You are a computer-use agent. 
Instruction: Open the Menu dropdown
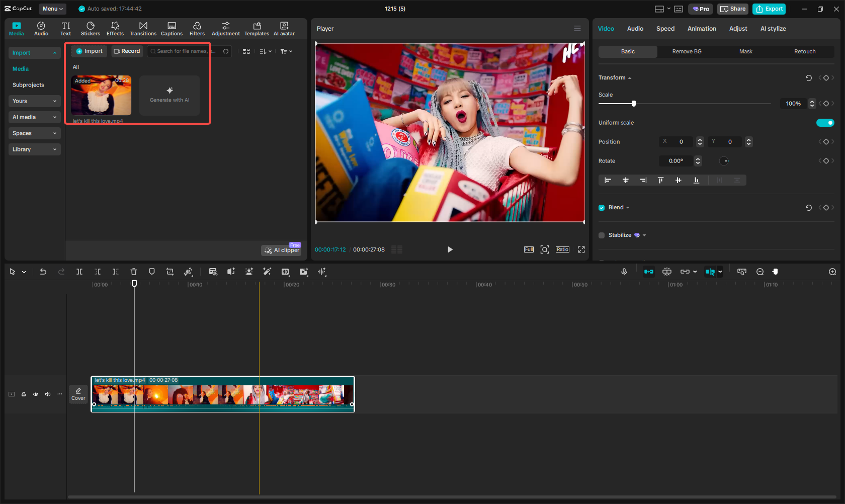(52, 9)
